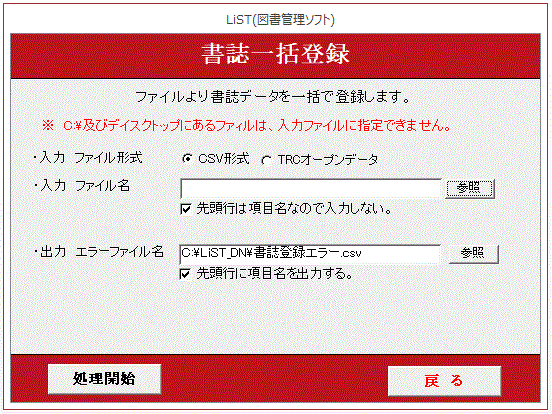Click the ファイルより書誌データを一括で登録します description text
This screenshot has width=552, height=414.
273,97
